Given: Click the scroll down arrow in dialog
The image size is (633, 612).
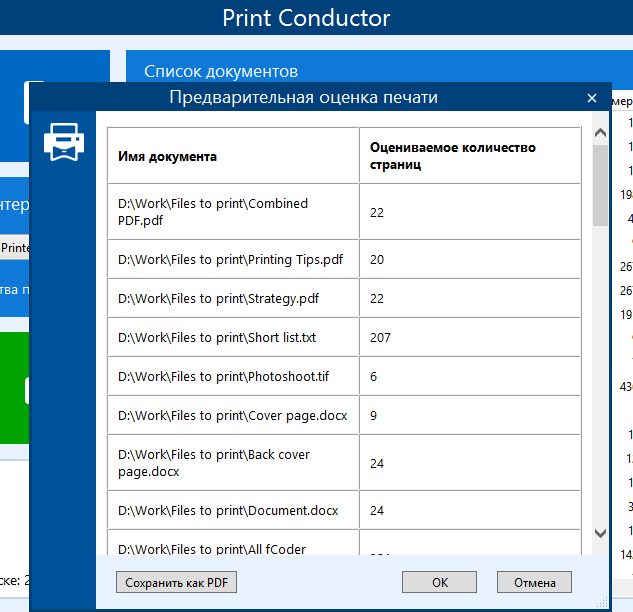Looking at the screenshot, I should click(x=600, y=533).
